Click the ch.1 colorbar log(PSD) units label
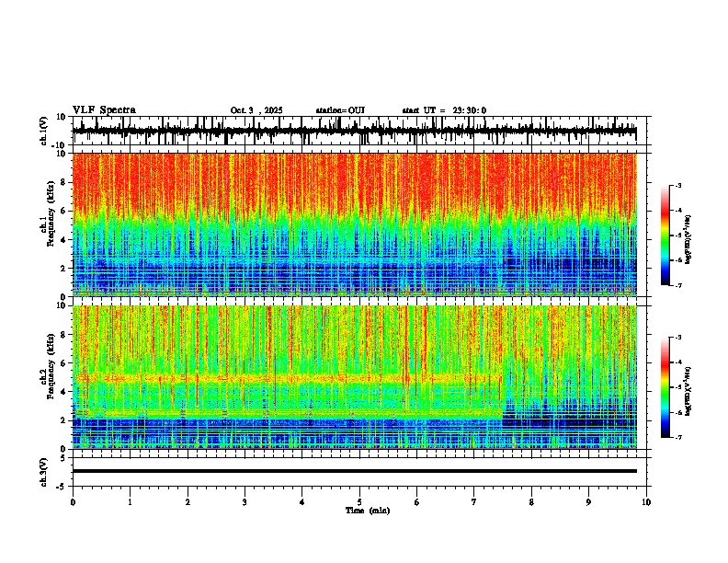728x563 pixels. pyautogui.click(x=688, y=240)
